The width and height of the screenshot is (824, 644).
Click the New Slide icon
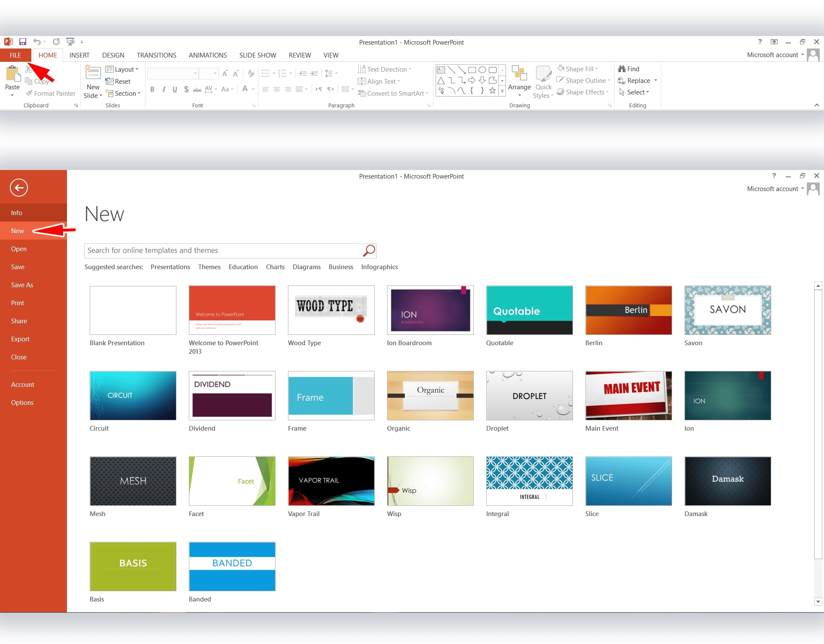93,72
